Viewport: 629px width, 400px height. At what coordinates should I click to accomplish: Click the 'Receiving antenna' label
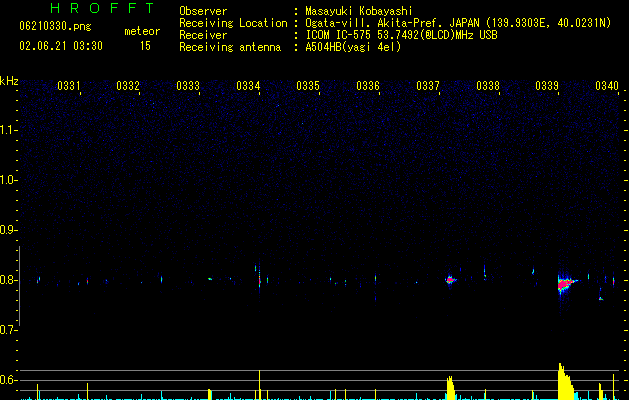coord(230,47)
